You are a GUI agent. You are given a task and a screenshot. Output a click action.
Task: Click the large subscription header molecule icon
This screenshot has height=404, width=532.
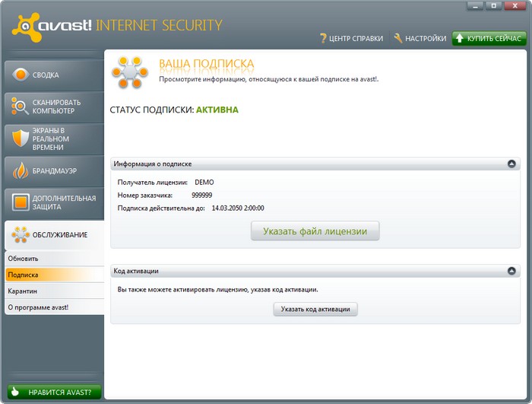[130, 72]
